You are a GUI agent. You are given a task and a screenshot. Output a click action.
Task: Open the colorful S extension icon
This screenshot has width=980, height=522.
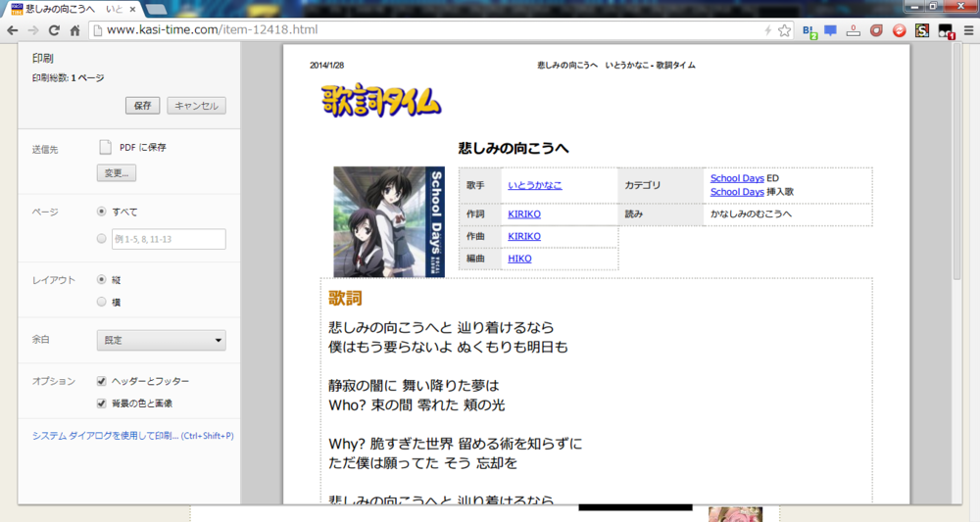tap(922, 30)
